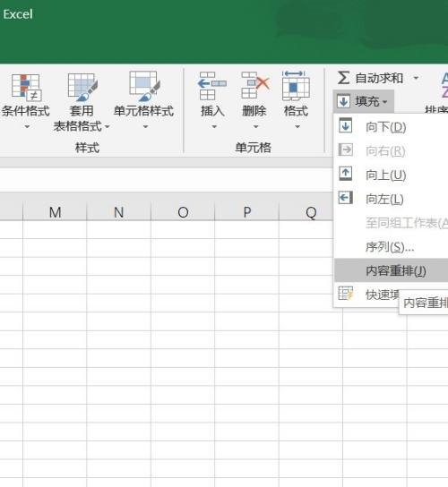Click the Insert cells (插入) icon

pyautogui.click(x=212, y=86)
